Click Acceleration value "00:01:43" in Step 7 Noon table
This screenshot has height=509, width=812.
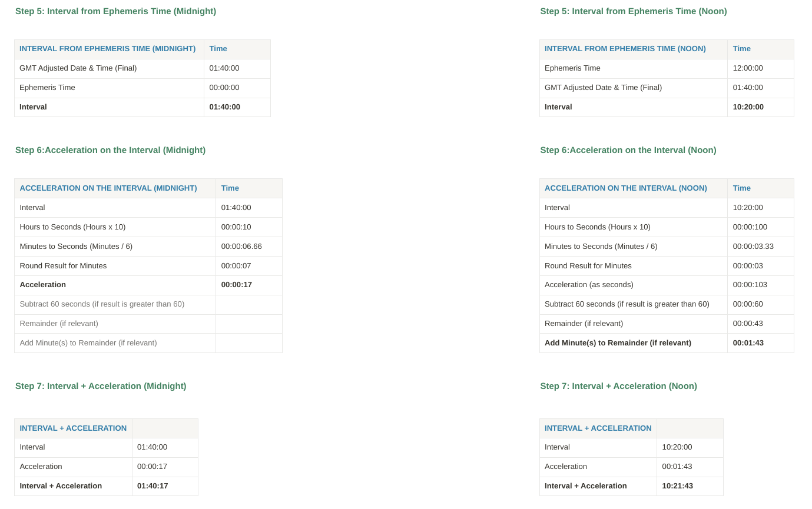677,467
